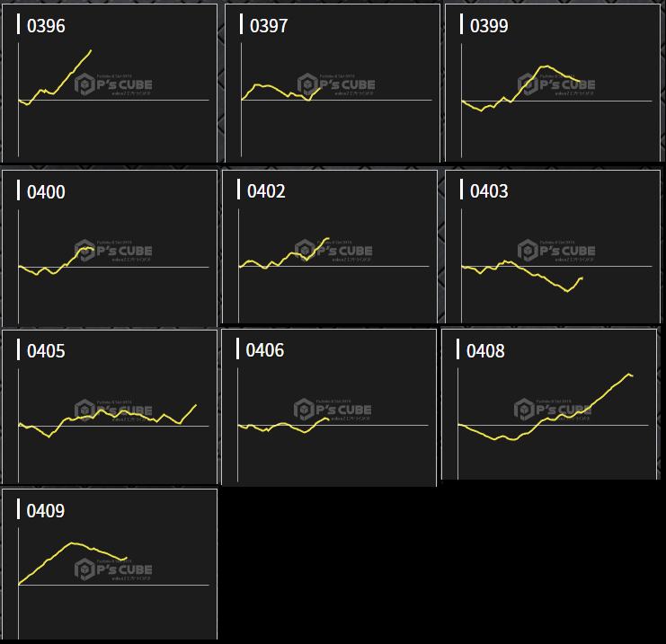Viewport: 666px width, 644px height.
Task: Select the 0399 machine number heading
Action: click(489, 26)
